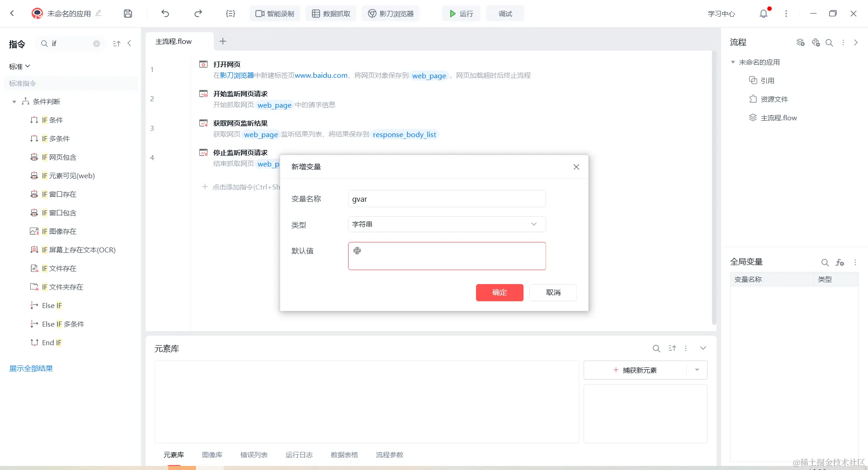Viewport: 868px width, 470px height.
Task: Click the 运行 run button
Action: pyautogui.click(x=461, y=14)
